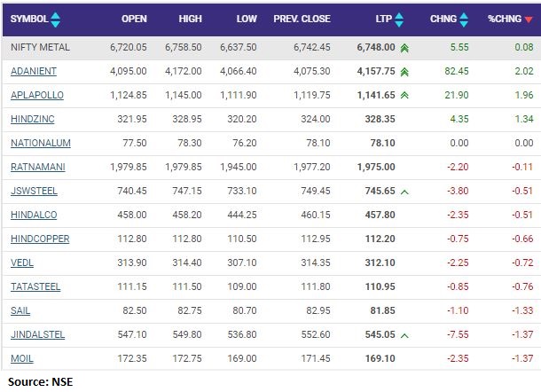Open the HINDCOPPER stock link
This screenshot has height=392, width=541.
(x=40, y=239)
